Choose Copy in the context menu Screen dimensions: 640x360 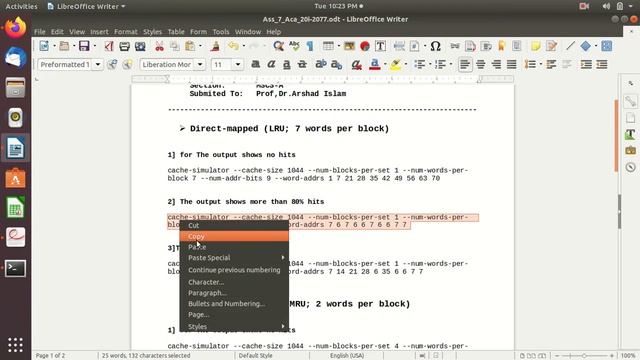click(x=234, y=236)
